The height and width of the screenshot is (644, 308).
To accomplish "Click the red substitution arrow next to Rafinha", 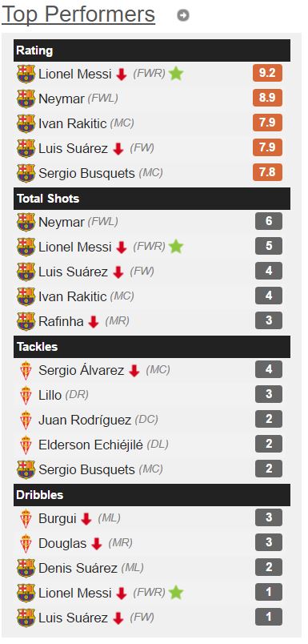I will pos(94,322).
